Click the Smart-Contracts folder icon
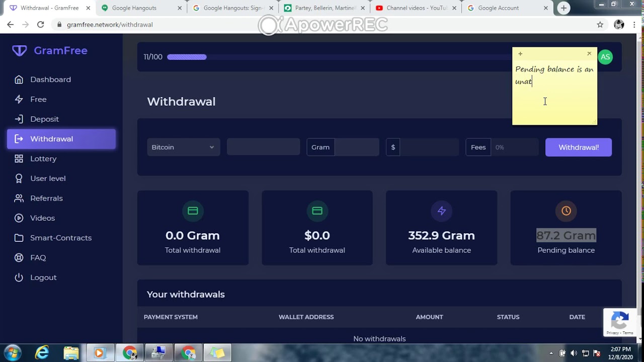644x362 pixels. pyautogui.click(x=19, y=238)
